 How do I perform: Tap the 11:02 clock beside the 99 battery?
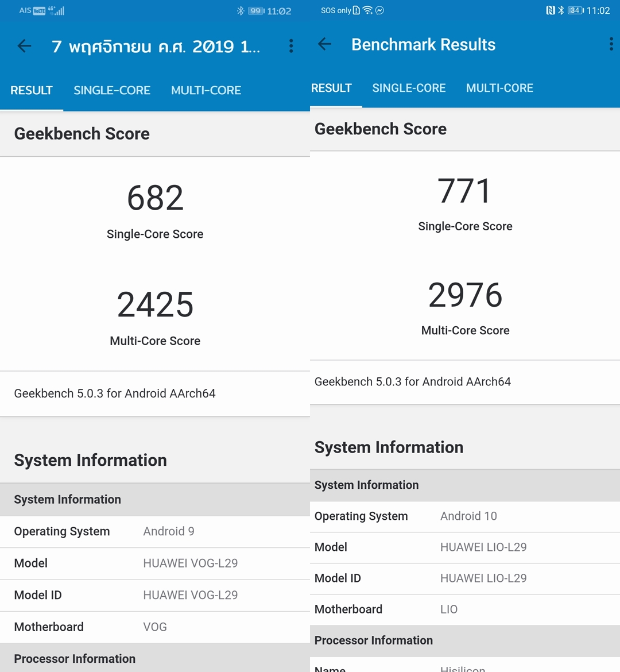pos(279,11)
